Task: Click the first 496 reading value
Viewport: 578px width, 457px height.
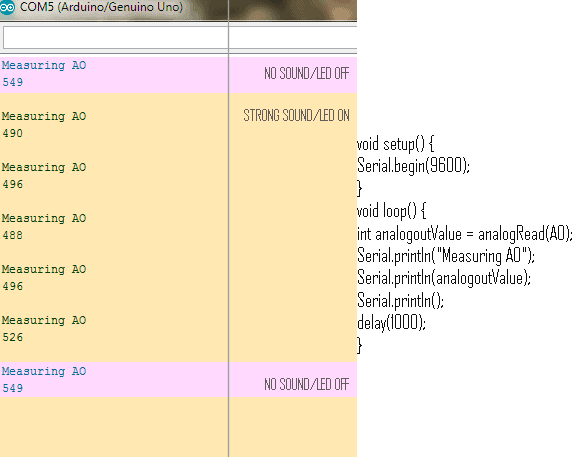Action: coord(13,184)
